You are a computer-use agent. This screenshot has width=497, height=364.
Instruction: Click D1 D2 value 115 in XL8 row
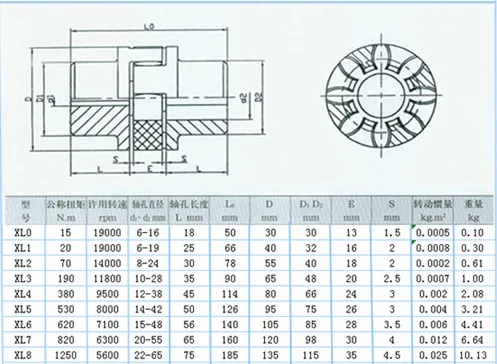pyautogui.click(x=311, y=355)
